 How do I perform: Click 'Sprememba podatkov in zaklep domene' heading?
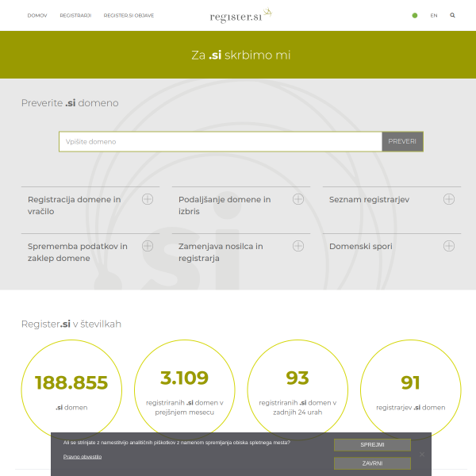pyautogui.click(x=78, y=252)
